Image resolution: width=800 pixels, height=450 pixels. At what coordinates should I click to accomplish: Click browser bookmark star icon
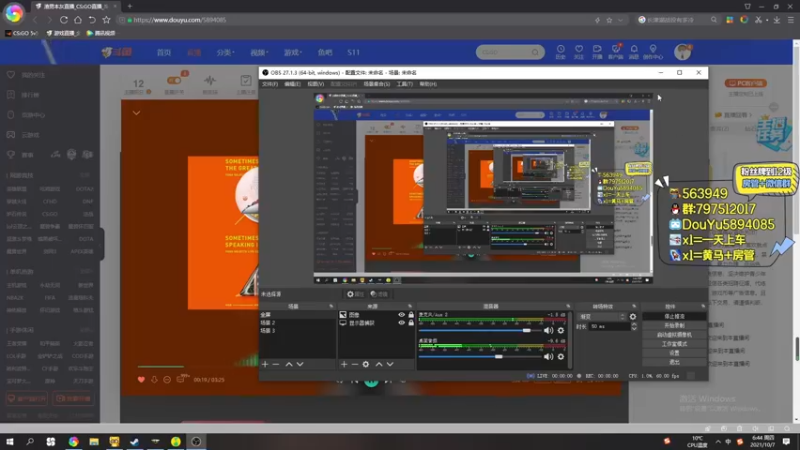pyautogui.click(x=106, y=20)
